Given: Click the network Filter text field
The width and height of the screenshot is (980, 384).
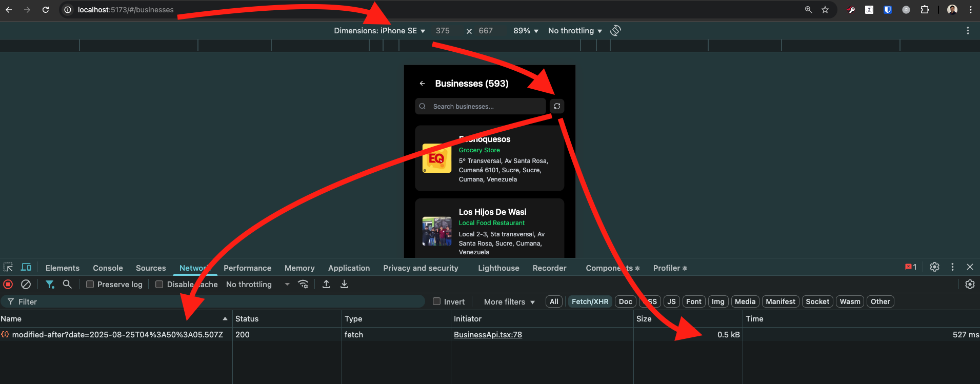Looking at the screenshot, I should [213, 302].
